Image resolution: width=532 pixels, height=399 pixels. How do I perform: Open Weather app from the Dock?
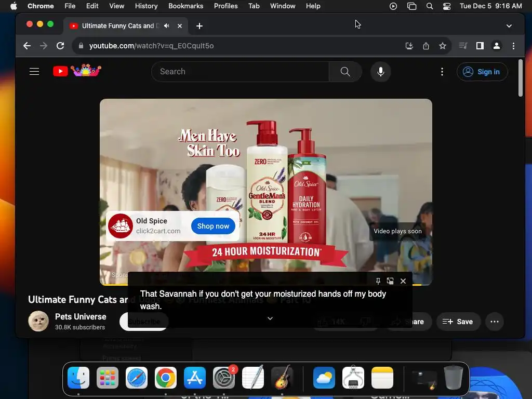(x=324, y=378)
